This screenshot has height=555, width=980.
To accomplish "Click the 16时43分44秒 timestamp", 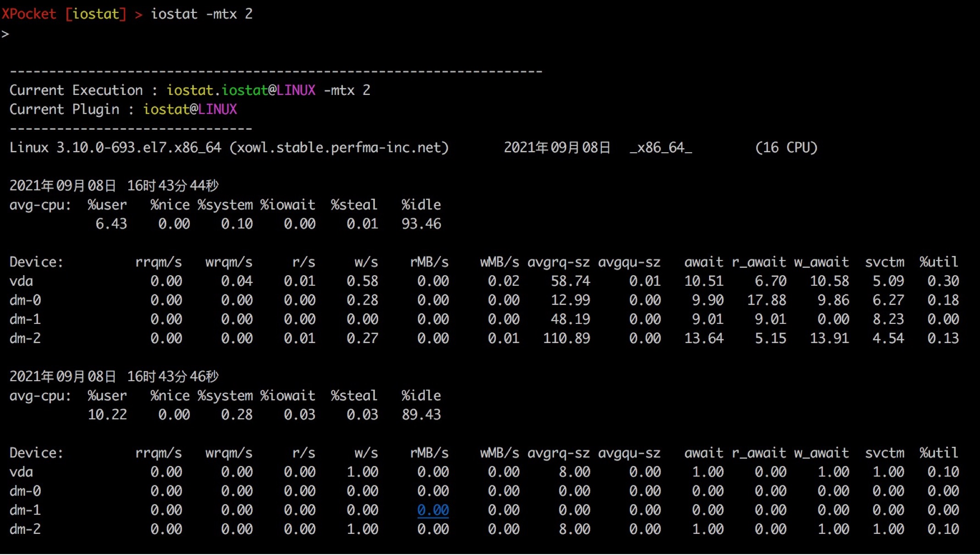I will coord(173,186).
